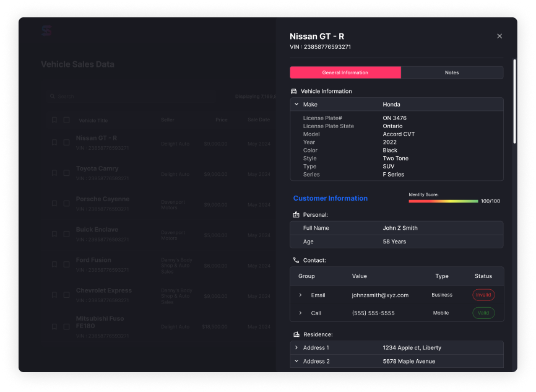Check the Toyota Camry row checkbox
The image size is (536, 392).
67,172
